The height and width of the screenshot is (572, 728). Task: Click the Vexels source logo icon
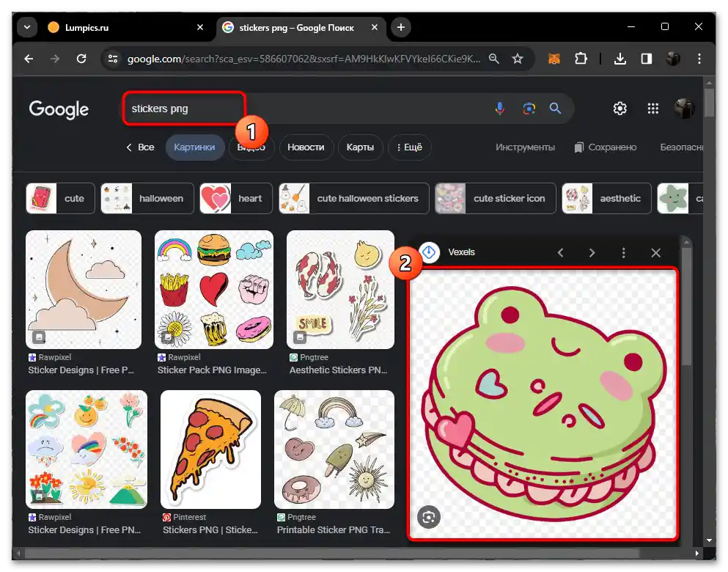430,252
